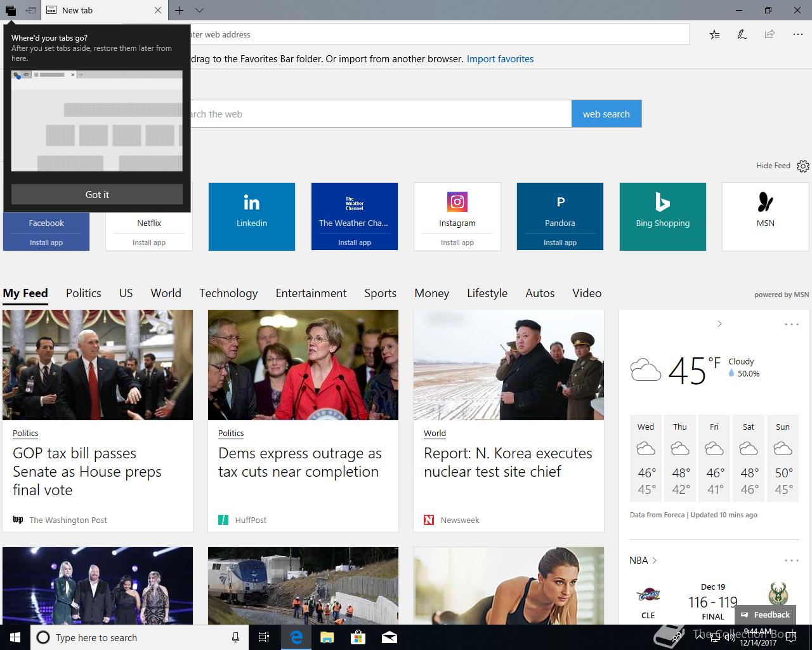Click the World category label
Screen dimensions: 812x650
[x=435, y=433]
